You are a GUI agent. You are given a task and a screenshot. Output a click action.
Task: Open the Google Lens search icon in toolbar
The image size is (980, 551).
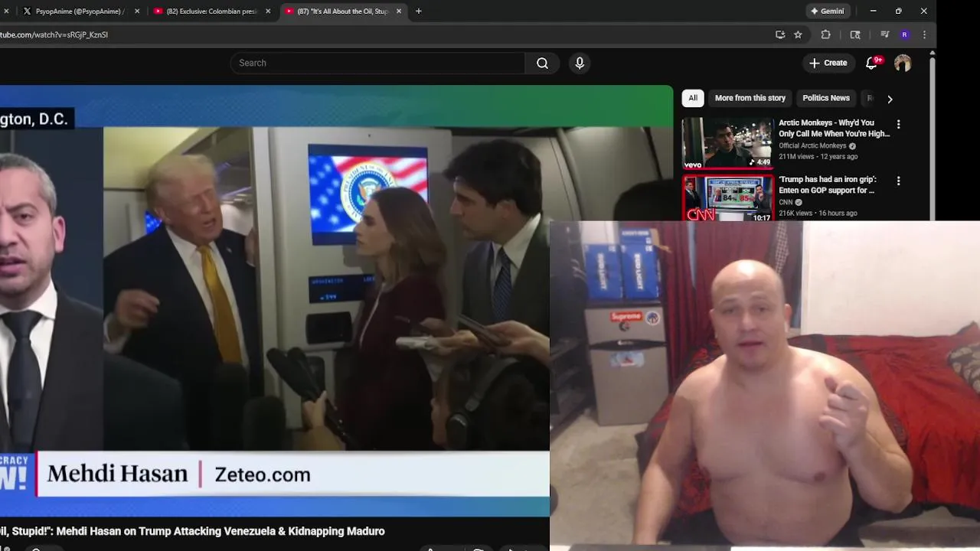click(x=855, y=34)
